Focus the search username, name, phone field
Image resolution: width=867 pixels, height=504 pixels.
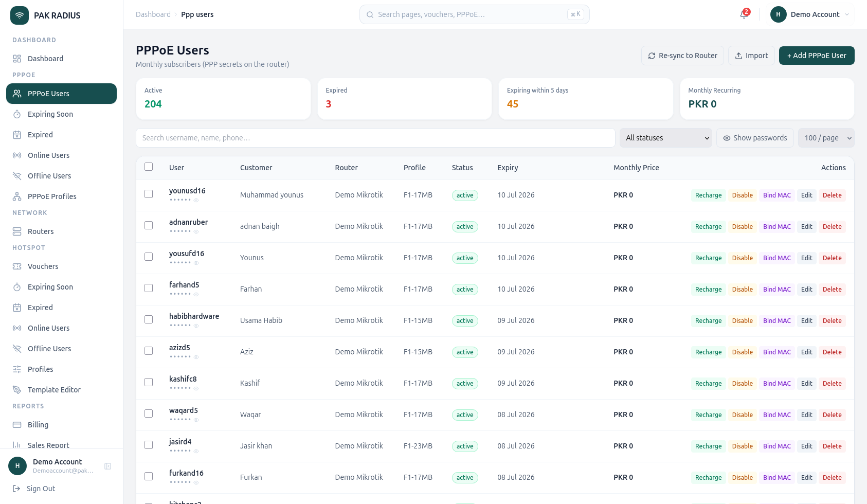pyautogui.click(x=375, y=138)
